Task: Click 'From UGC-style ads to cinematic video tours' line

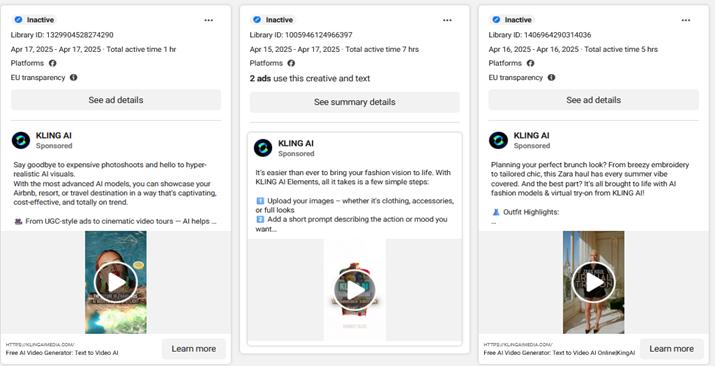Action: [x=115, y=222]
